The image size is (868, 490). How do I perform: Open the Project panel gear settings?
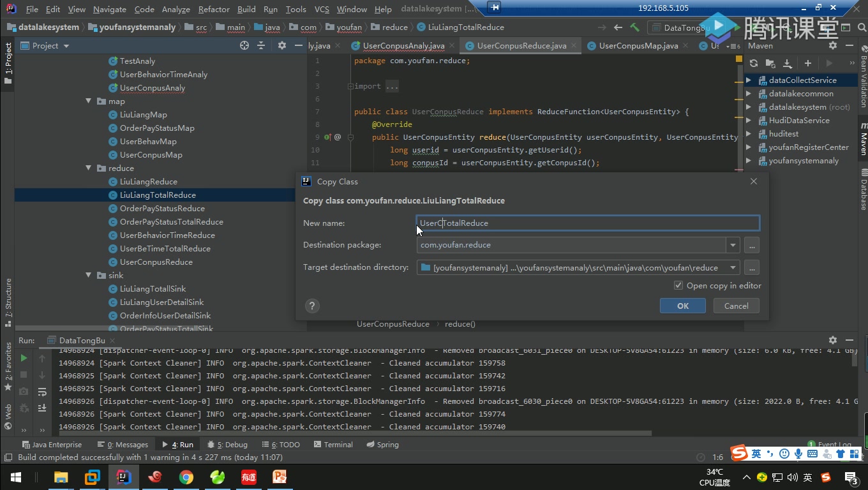(x=281, y=45)
